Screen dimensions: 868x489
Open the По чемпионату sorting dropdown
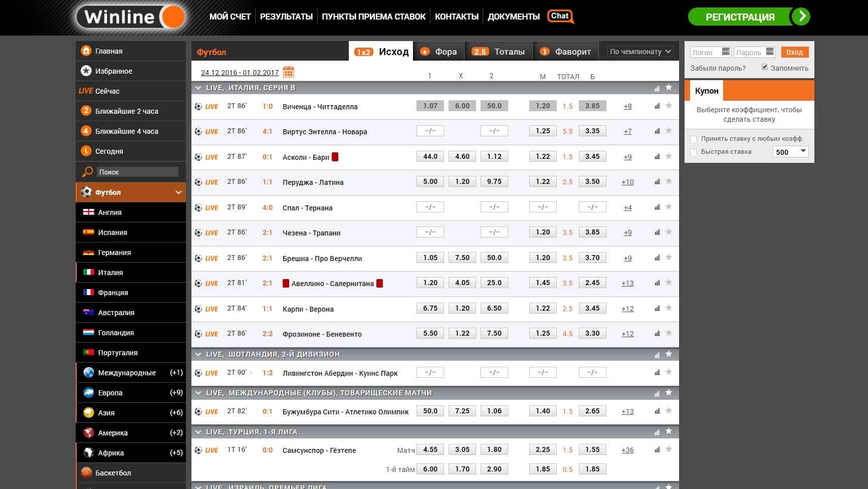(640, 51)
